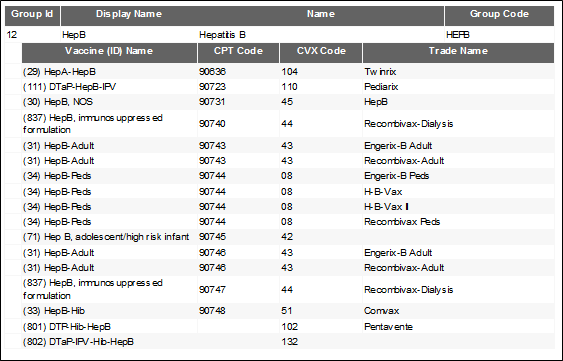Click the Vaccine (ID) Name header
The image size is (563, 361).
pos(109,52)
